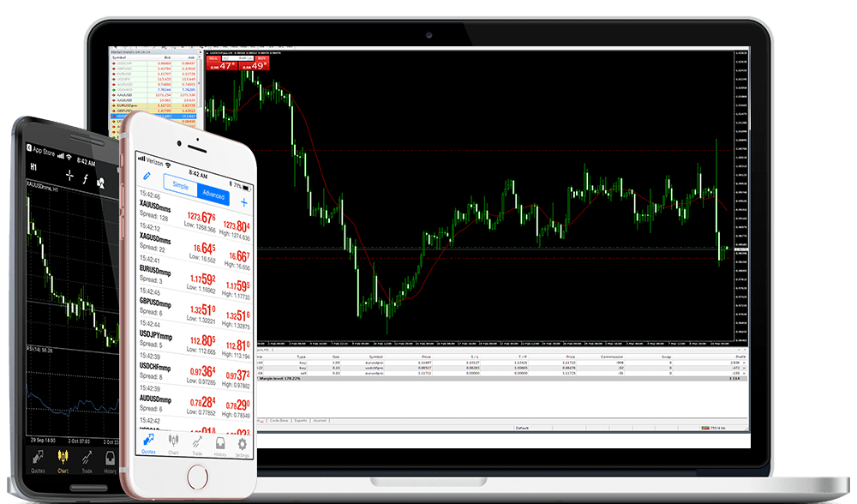Close the usdchfpro order in terminal
857x504 pixels.
(x=744, y=368)
